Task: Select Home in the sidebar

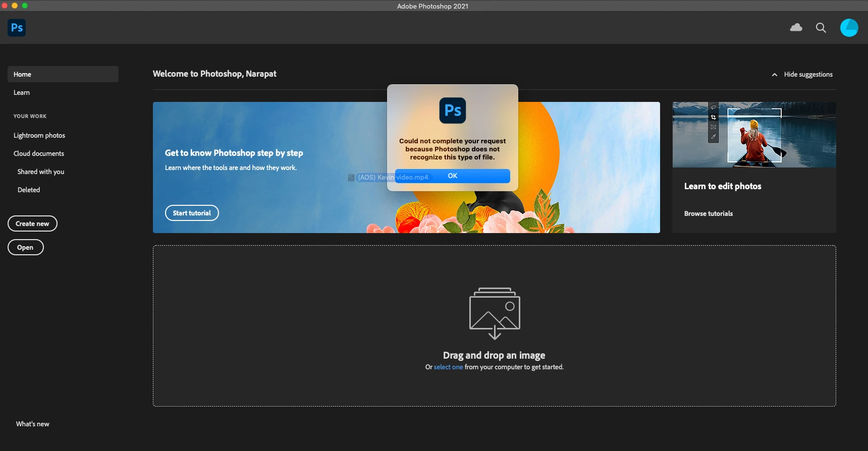Action: (63, 74)
